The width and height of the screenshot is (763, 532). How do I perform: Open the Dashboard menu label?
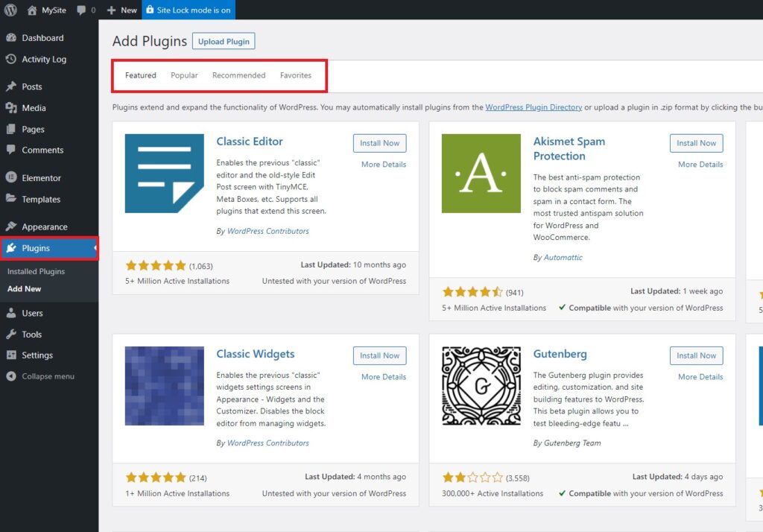[x=42, y=38]
